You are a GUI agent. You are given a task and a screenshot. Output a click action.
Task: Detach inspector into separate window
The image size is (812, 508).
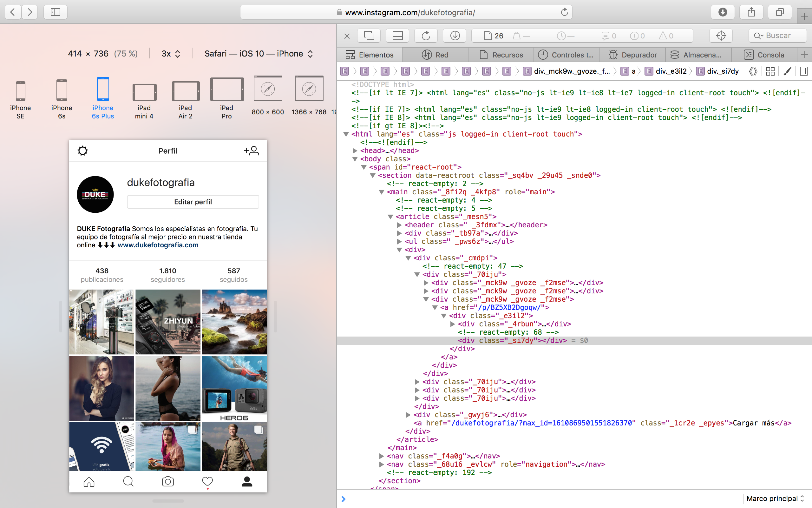pos(369,36)
